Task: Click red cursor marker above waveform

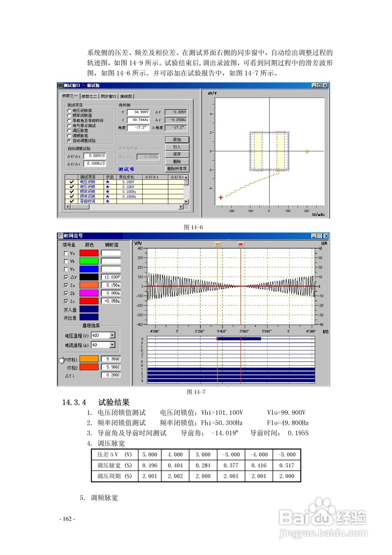Action: [x=241, y=245]
